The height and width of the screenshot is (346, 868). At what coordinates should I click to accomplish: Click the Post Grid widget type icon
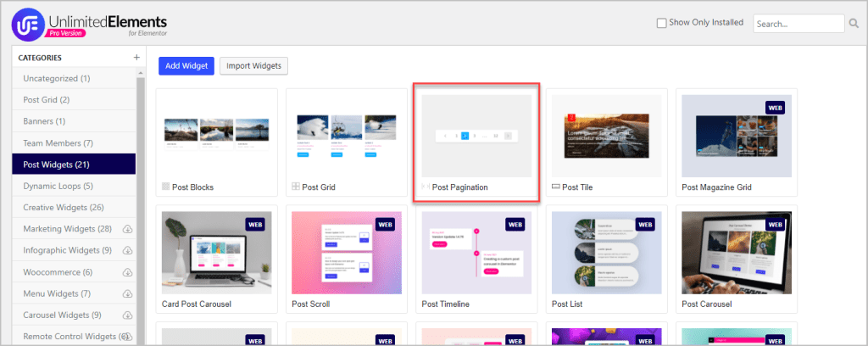pos(296,187)
